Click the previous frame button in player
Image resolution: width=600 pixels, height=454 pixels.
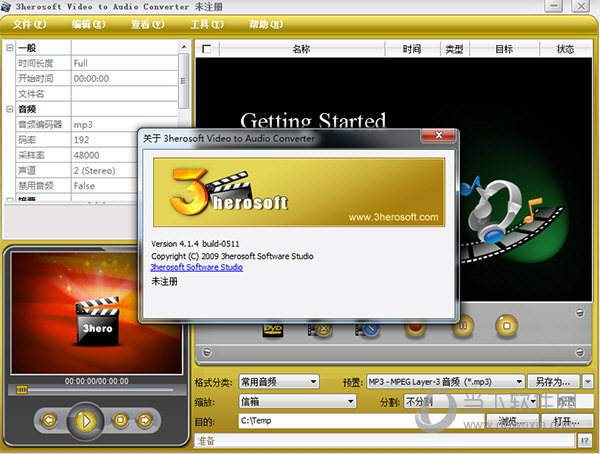tap(49, 420)
